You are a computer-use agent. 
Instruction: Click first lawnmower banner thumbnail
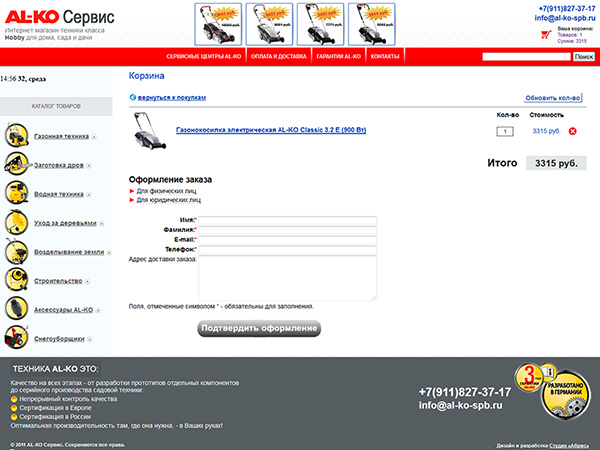[x=218, y=24]
